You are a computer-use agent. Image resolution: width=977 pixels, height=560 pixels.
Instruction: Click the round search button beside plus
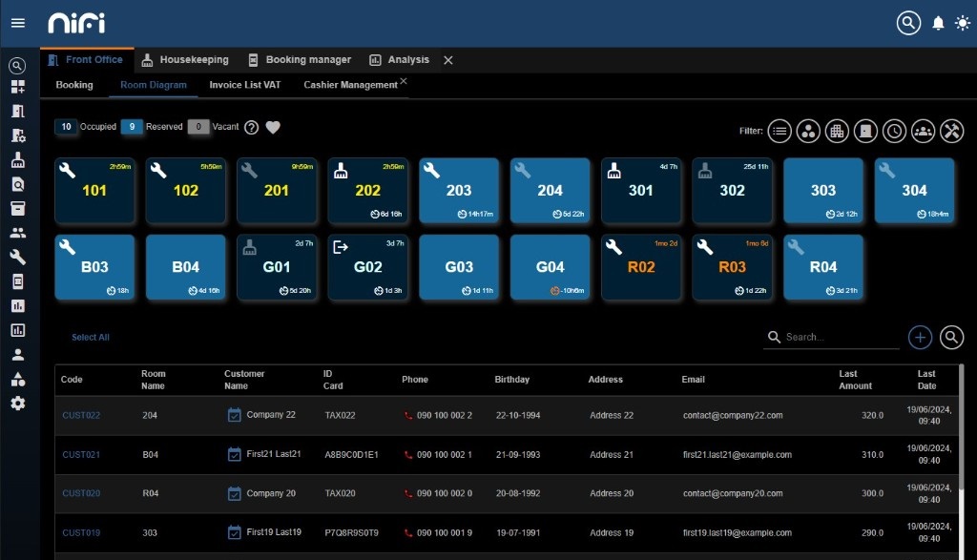(x=951, y=337)
